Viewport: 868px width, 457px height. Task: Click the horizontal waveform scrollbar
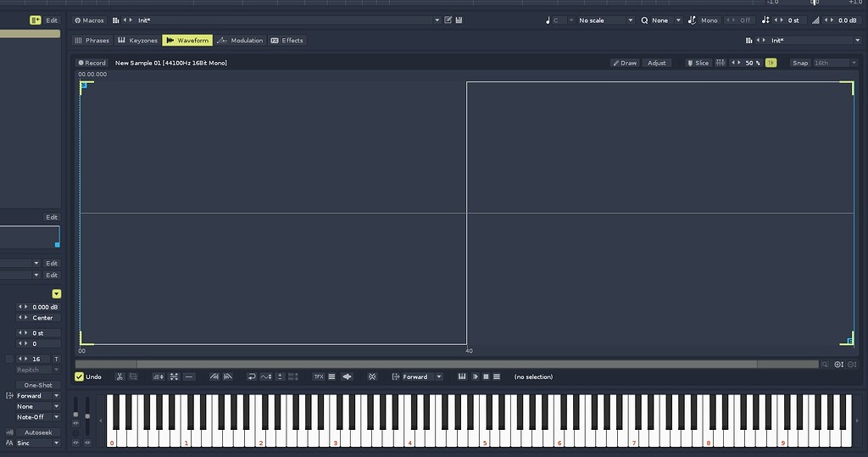click(x=447, y=364)
